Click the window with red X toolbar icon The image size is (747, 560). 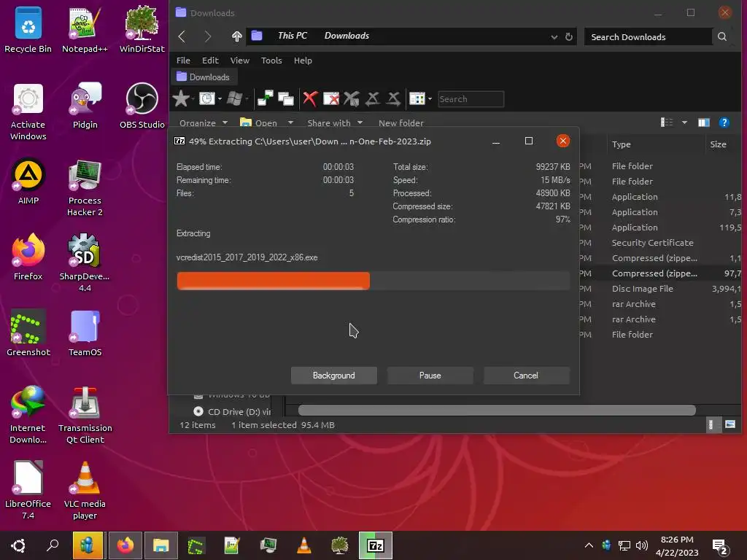pyautogui.click(x=331, y=98)
